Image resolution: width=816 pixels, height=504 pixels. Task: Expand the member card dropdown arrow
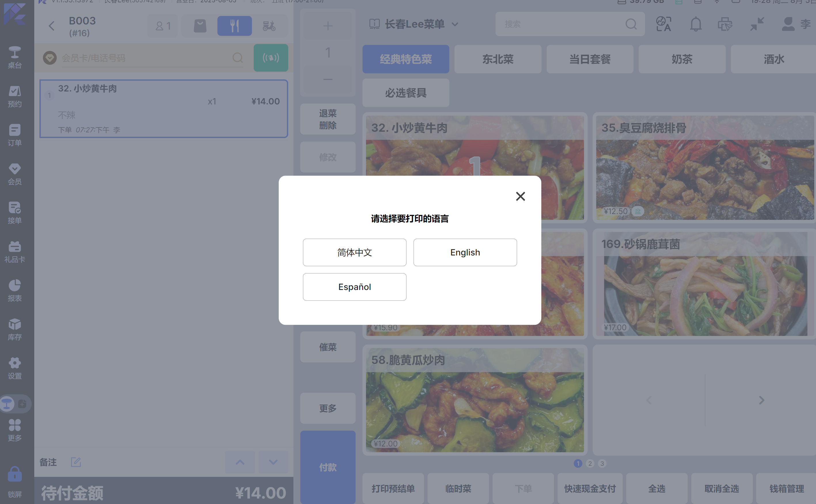click(x=50, y=58)
